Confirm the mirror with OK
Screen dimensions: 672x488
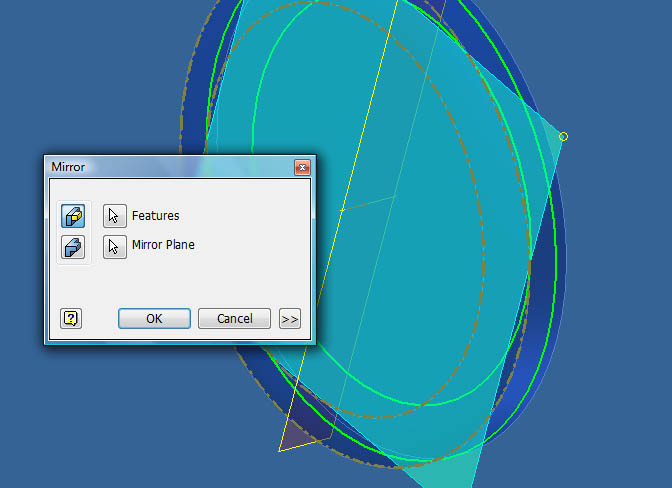click(154, 318)
